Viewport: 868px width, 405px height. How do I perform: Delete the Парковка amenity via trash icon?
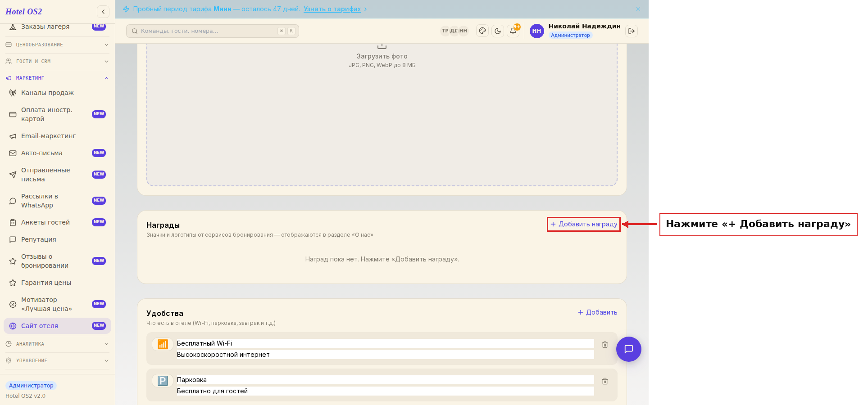coord(605,381)
